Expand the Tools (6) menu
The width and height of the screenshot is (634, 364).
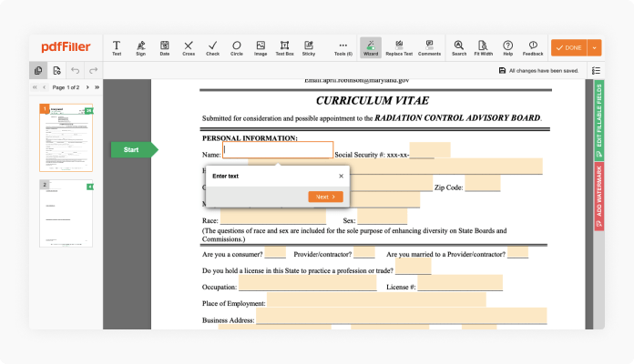(x=343, y=47)
